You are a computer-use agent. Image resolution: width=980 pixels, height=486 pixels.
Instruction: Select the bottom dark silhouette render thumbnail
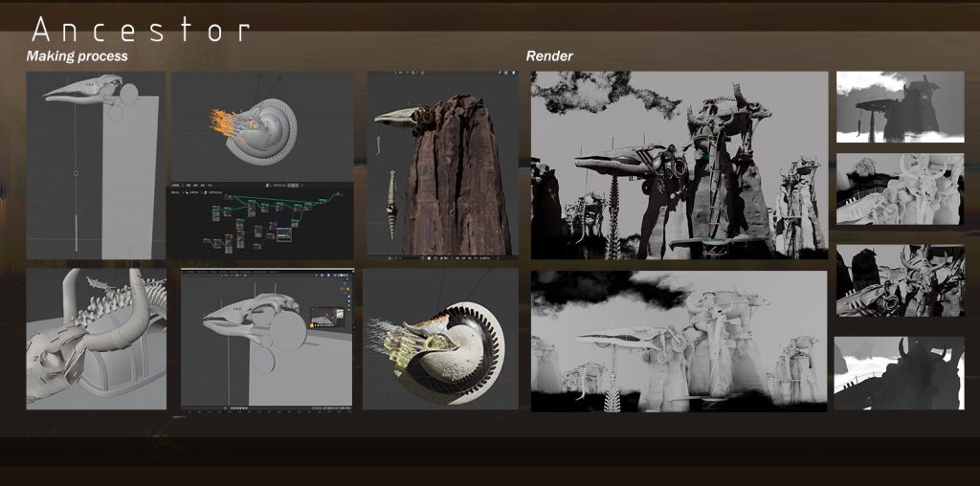900,373
